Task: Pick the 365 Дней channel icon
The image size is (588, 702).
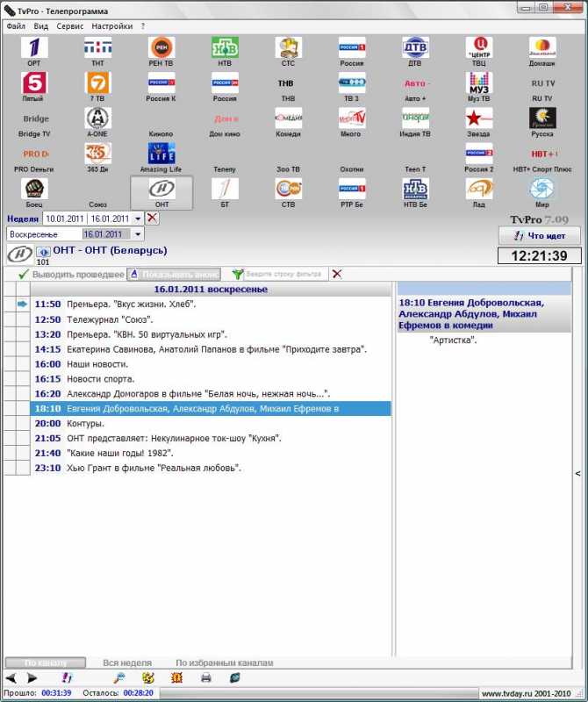Action: pyautogui.click(x=98, y=154)
